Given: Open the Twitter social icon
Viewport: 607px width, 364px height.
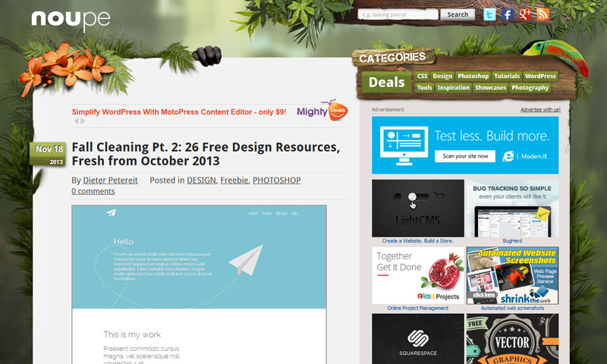Looking at the screenshot, I should [489, 14].
